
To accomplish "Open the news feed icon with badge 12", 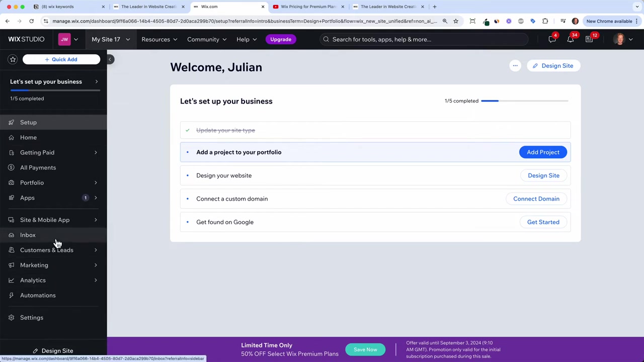I will [x=589, y=39].
